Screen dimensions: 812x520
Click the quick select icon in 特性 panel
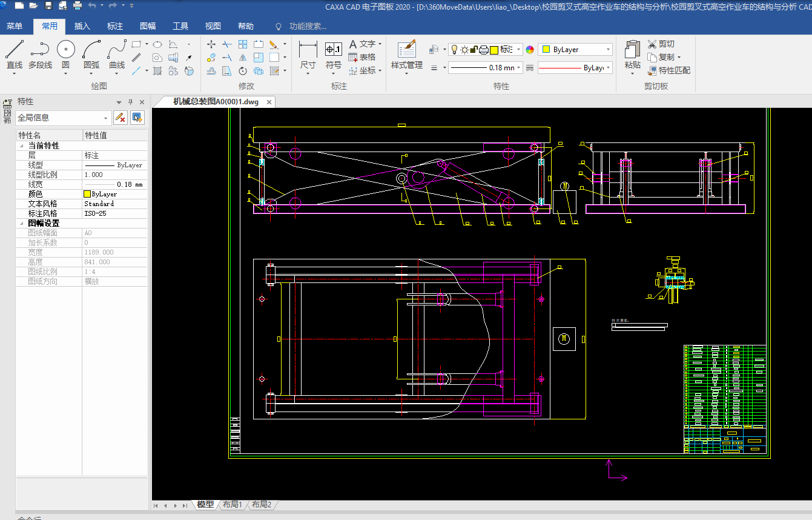tap(137, 118)
